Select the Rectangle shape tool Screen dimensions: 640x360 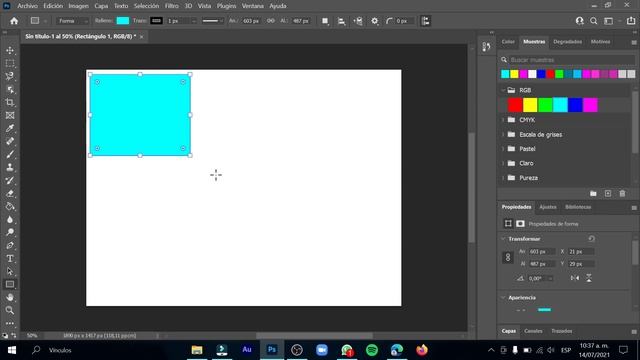point(10,284)
